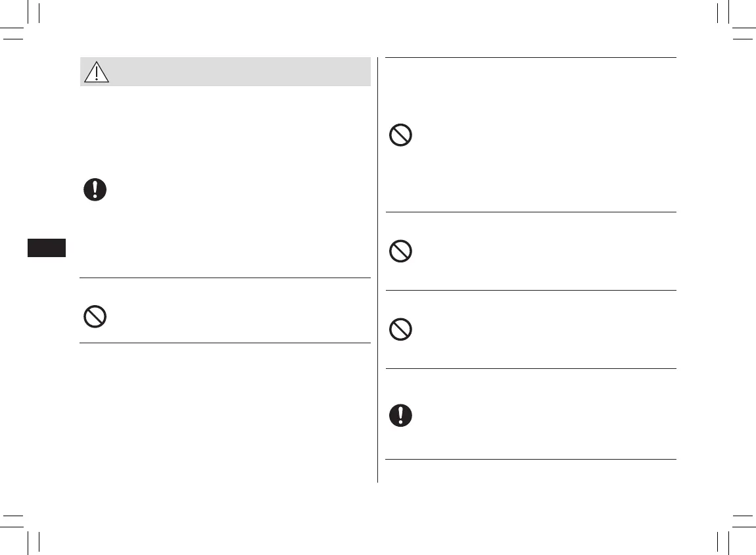
Task: Select the middle prohibition icon in the right column
Action: pos(401,251)
